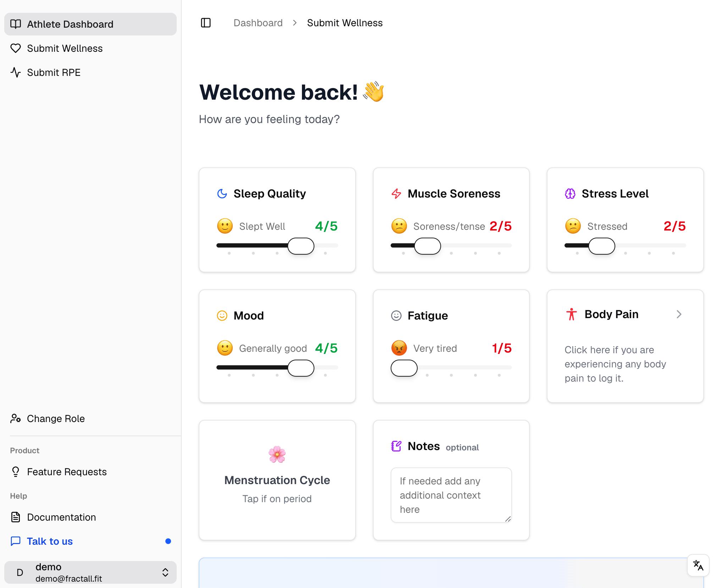Click Submit Wellness breadcrumb text

345,23
